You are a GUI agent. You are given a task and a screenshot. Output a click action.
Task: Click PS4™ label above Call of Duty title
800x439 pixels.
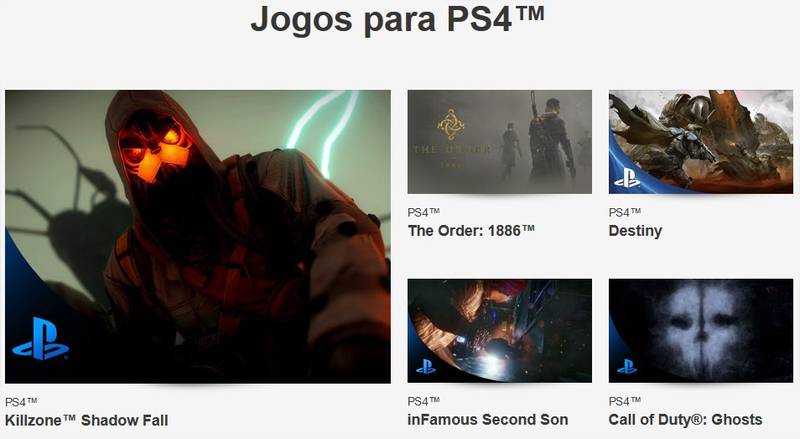point(624,401)
